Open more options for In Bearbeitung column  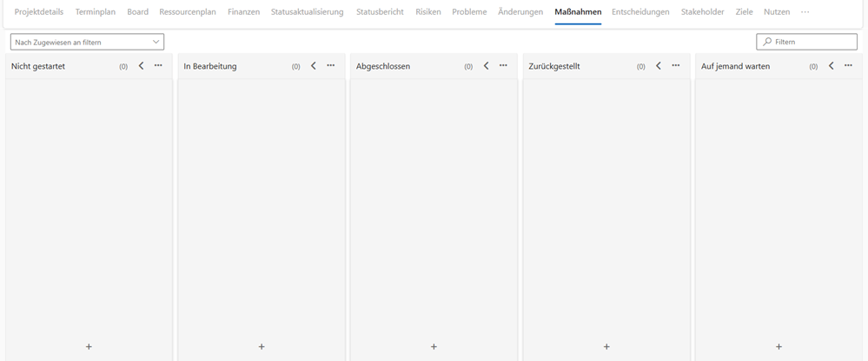pyautogui.click(x=331, y=65)
